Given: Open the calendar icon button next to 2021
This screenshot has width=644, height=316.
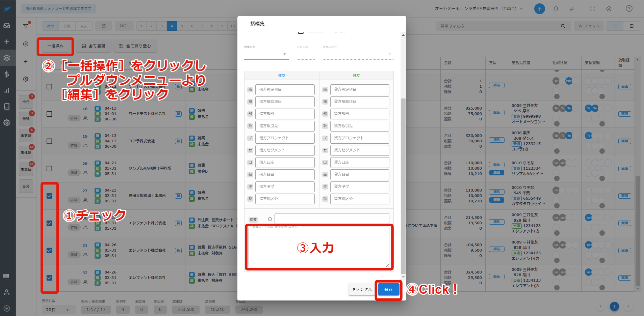Looking at the screenshot, I should tap(104, 26).
